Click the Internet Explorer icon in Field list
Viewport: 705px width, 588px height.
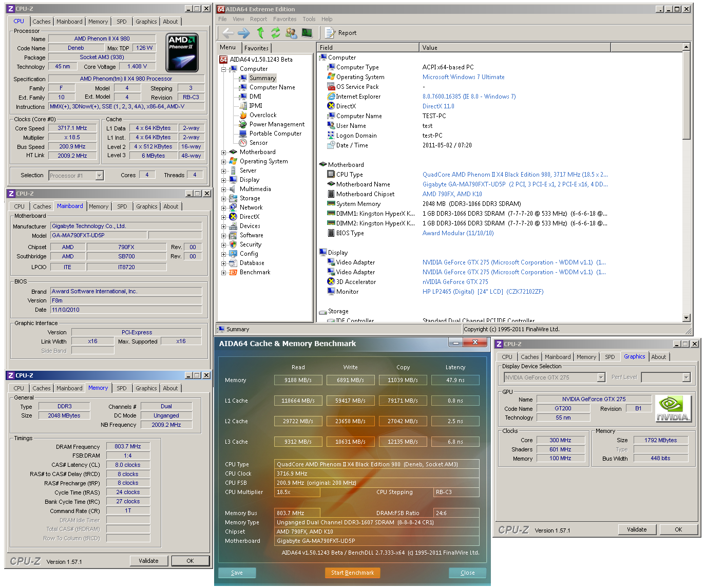click(x=331, y=97)
